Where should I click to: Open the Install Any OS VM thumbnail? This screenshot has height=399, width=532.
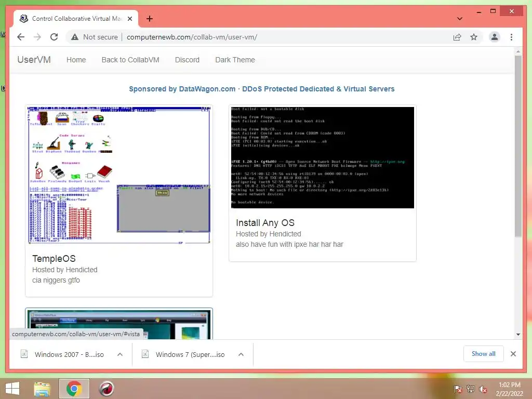(x=322, y=158)
